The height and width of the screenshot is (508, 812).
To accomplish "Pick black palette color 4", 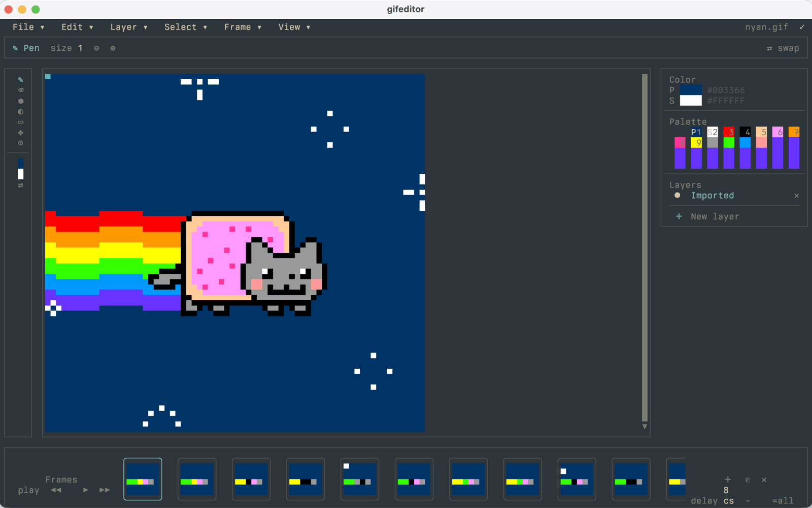I will 745,132.
